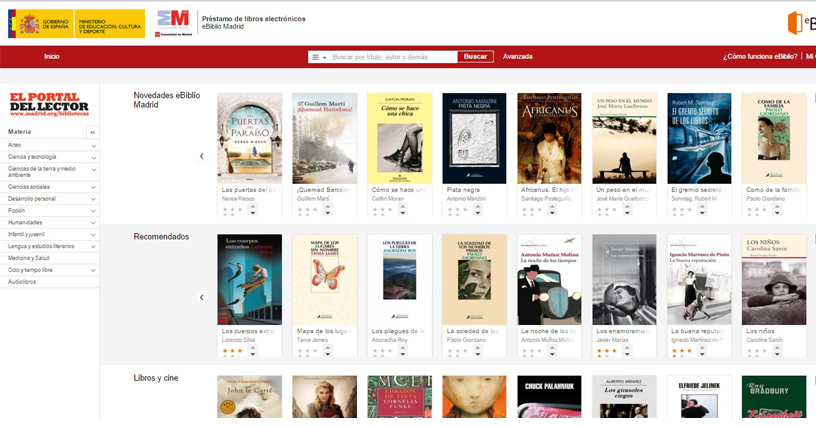Open the Avanzada search link
The width and height of the screenshot is (816, 426).
(x=517, y=57)
